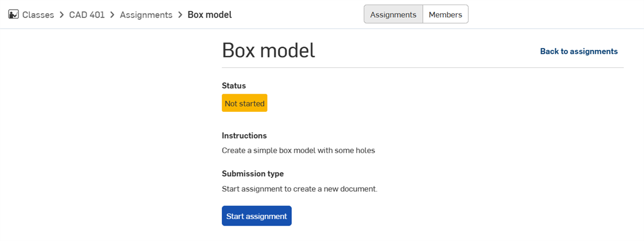Follow the Back to assignments link

tap(579, 51)
